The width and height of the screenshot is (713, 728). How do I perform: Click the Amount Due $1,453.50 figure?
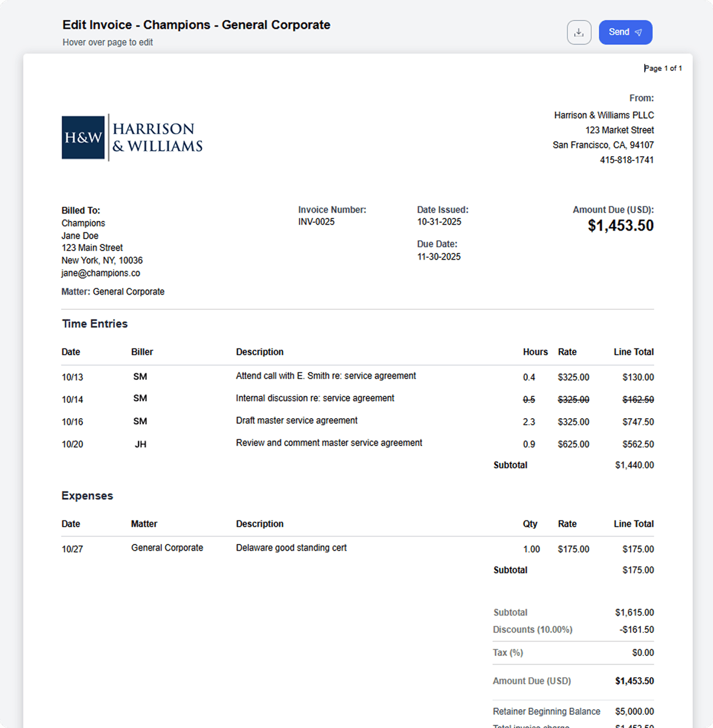620,225
